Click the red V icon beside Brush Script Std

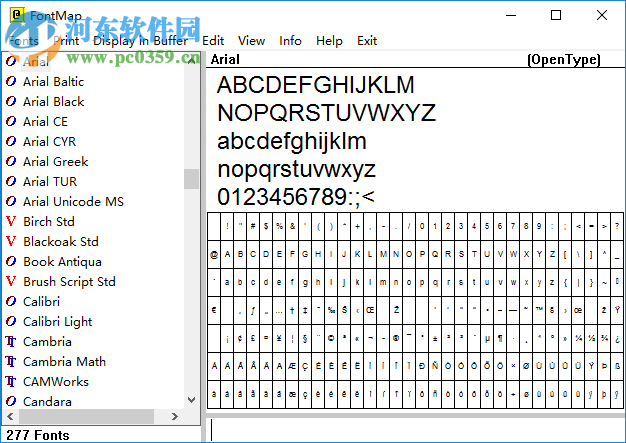[x=11, y=281]
